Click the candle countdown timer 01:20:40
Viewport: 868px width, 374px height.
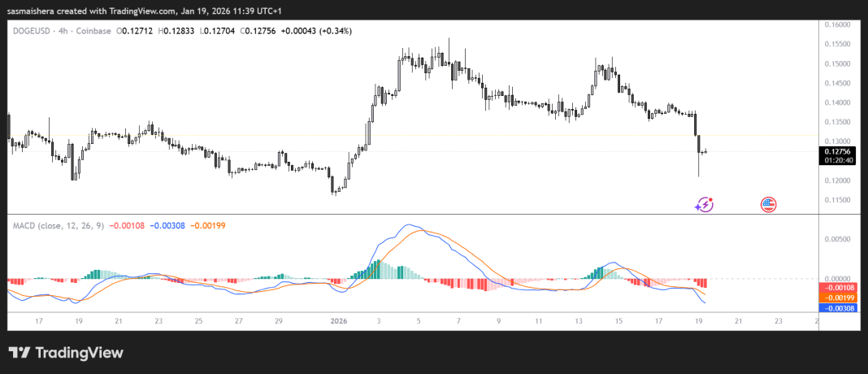tap(837, 161)
